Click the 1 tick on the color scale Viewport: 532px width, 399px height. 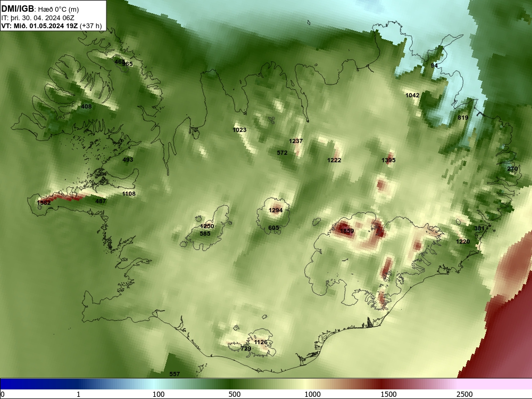[x=78, y=394]
